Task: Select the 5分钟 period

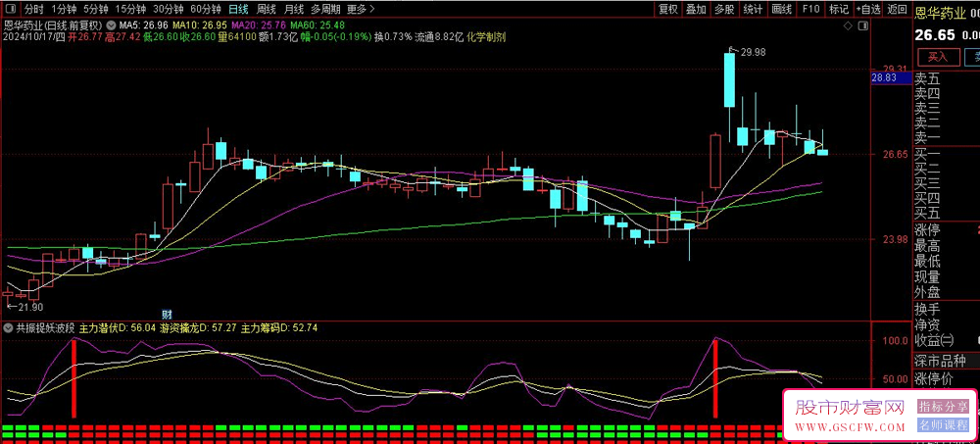Action: click(x=96, y=9)
